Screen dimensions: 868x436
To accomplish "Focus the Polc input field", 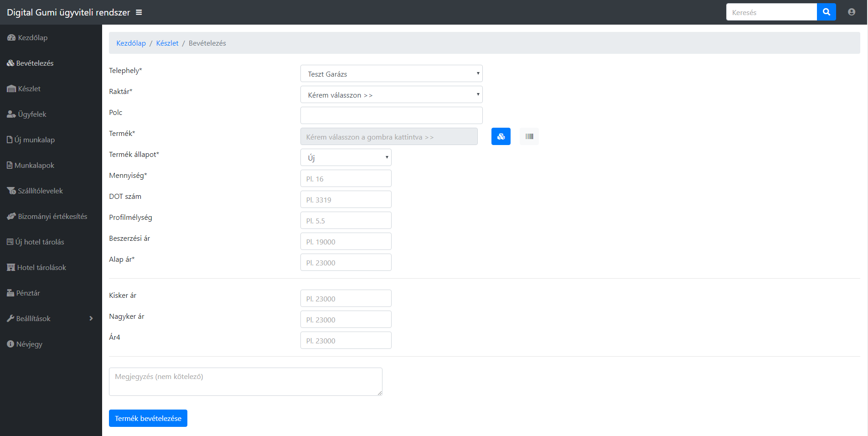I will 392,115.
